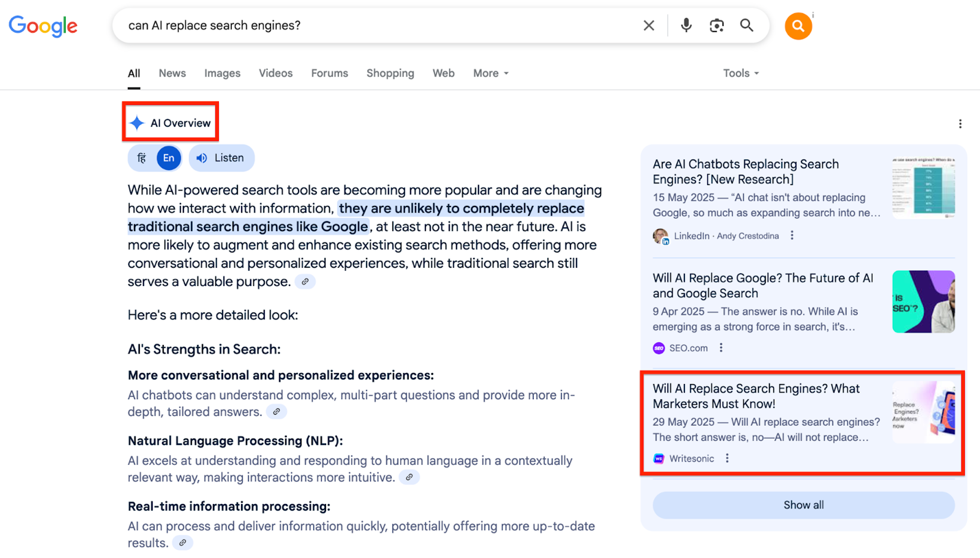Image resolution: width=980 pixels, height=558 pixels.
Task: Open three-dot menu next to LinkedIn source
Action: pyautogui.click(x=792, y=236)
